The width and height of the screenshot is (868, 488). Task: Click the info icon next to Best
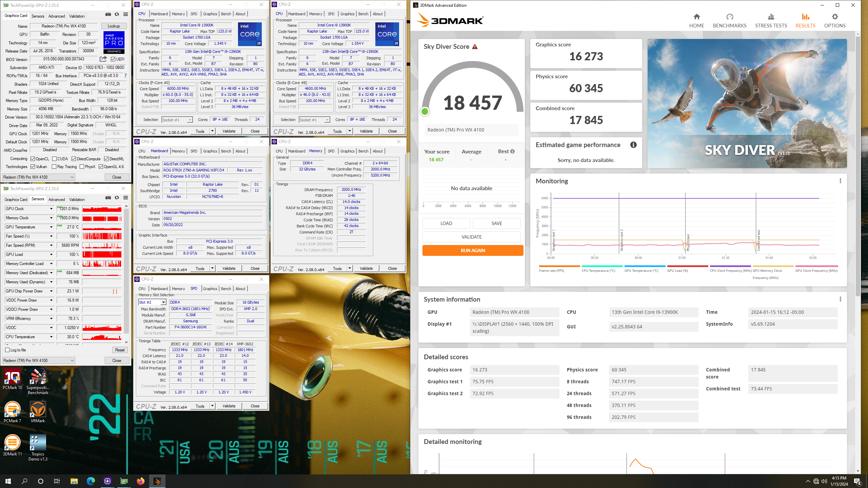(512, 151)
